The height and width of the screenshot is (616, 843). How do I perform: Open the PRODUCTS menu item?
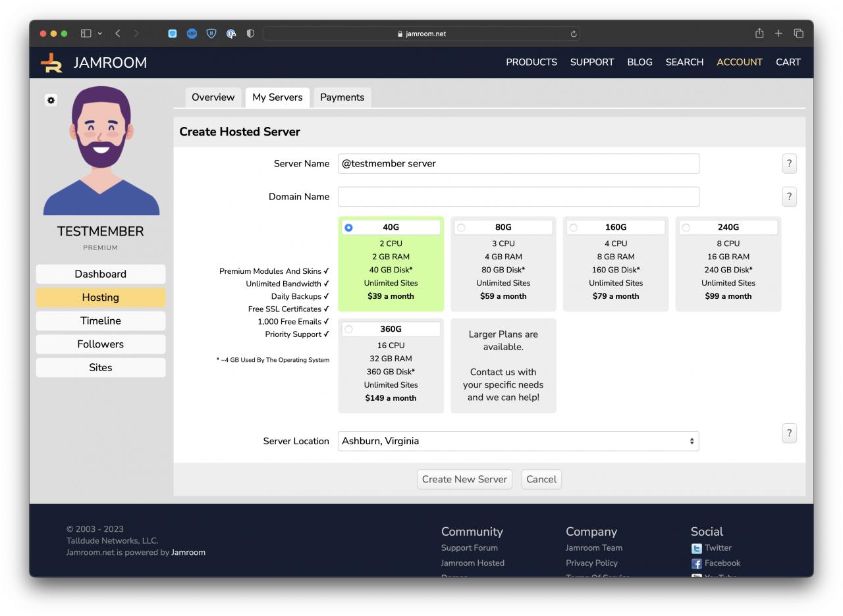pos(531,63)
